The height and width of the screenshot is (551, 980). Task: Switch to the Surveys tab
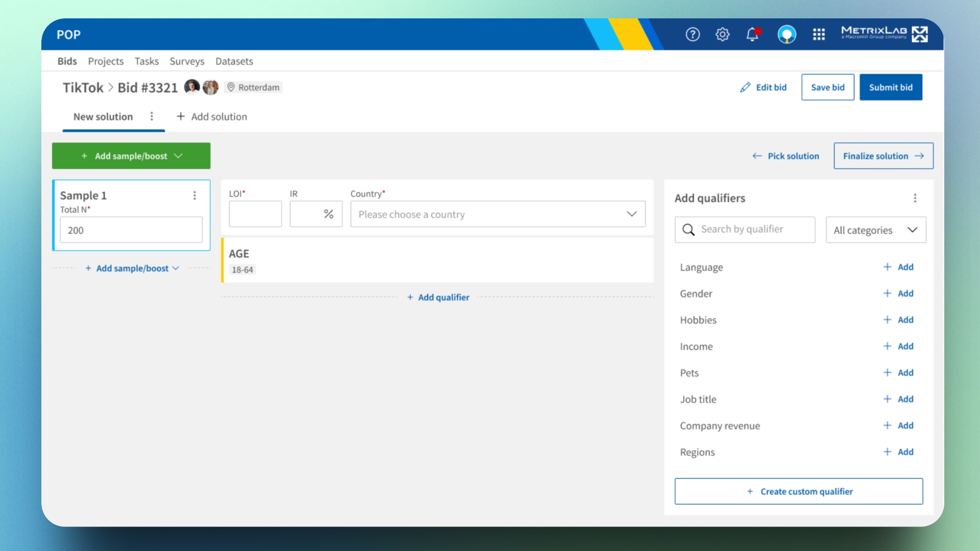[x=187, y=61]
